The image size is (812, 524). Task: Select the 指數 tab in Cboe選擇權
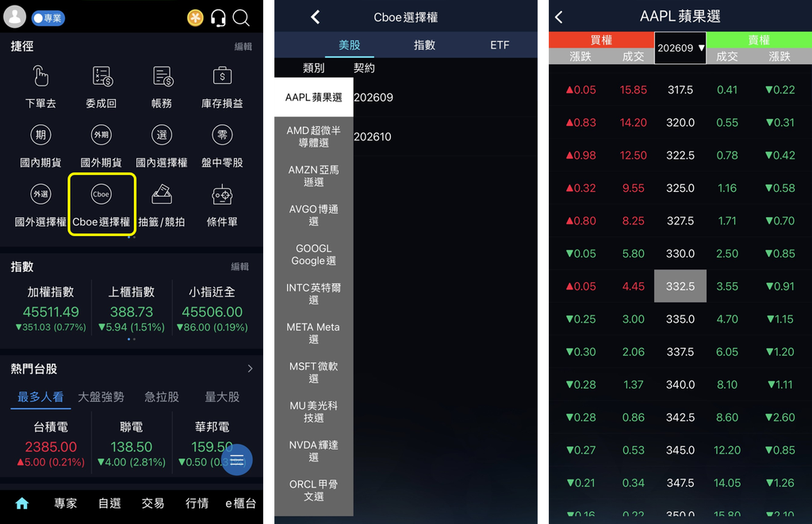425,45
